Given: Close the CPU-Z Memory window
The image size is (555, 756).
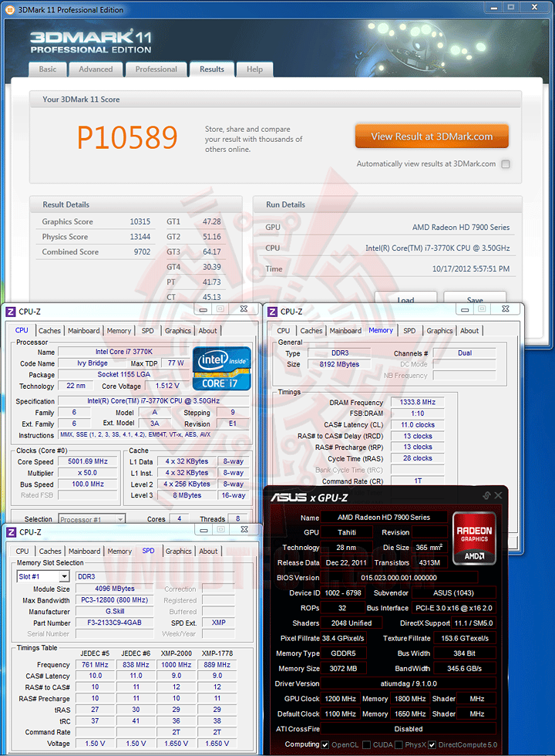Looking at the screenshot, I should click(x=506, y=309).
